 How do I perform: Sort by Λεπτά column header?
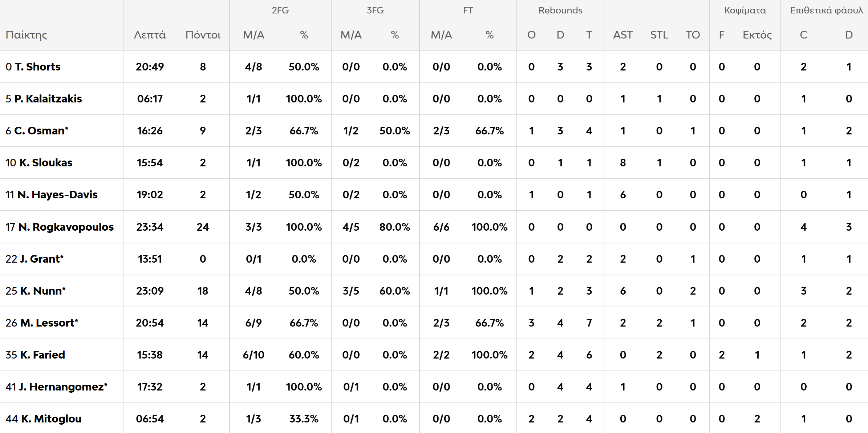click(150, 35)
